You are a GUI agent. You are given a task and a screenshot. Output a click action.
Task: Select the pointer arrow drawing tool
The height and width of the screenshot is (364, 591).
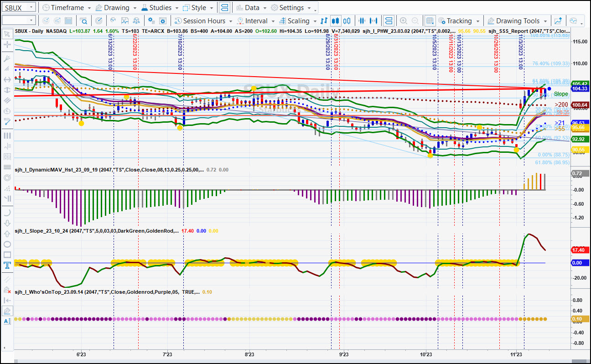(x=7, y=34)
